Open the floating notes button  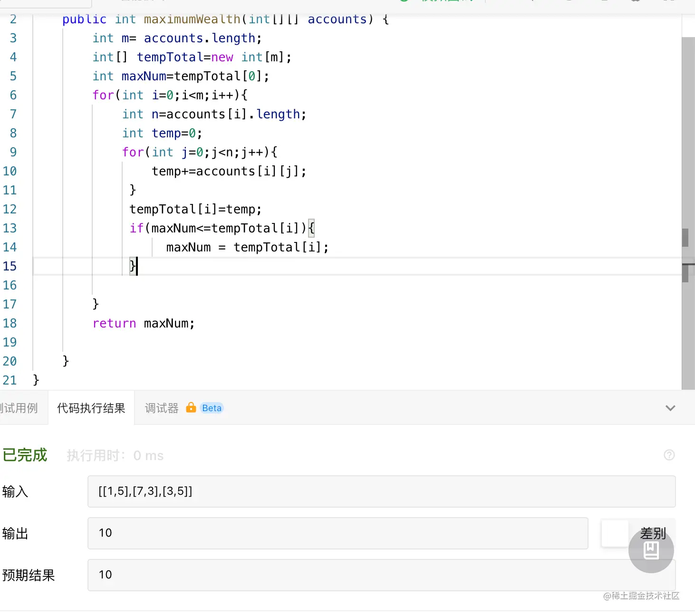[651, 550]
